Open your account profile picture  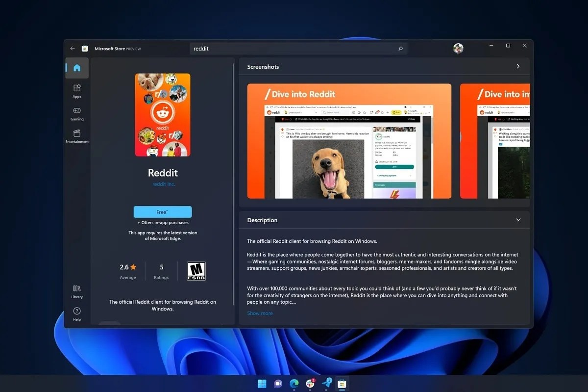coord(458,48)
